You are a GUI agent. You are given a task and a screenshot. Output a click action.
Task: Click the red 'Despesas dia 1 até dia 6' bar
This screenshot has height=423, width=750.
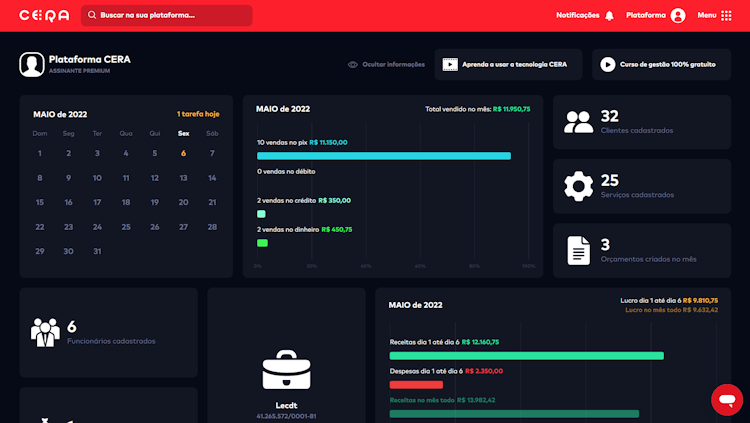(416, 385)
